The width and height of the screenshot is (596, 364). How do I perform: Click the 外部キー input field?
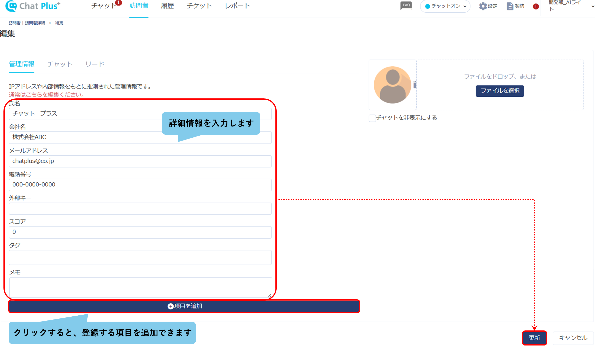click(140, 208)
